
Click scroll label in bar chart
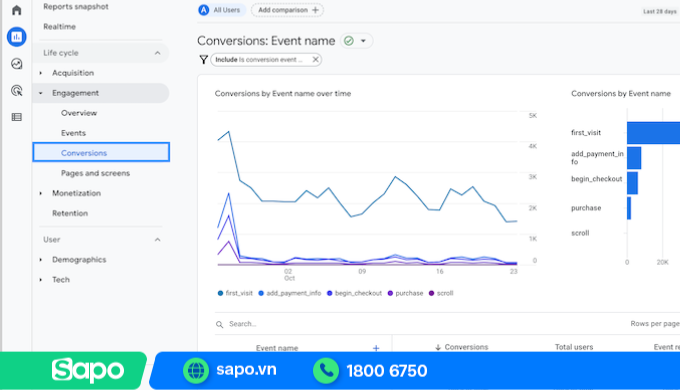(580, 233)
